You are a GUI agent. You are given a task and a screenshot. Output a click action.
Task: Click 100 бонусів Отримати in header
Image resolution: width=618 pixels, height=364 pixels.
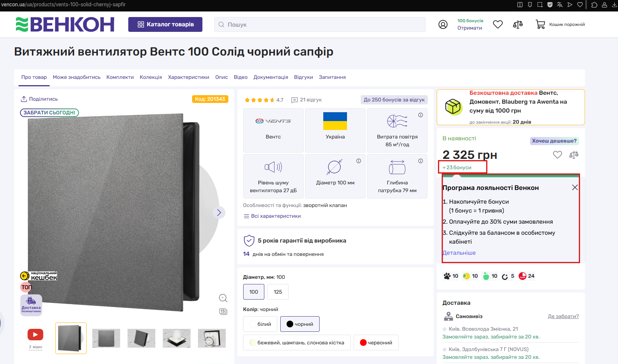[470, 24]
